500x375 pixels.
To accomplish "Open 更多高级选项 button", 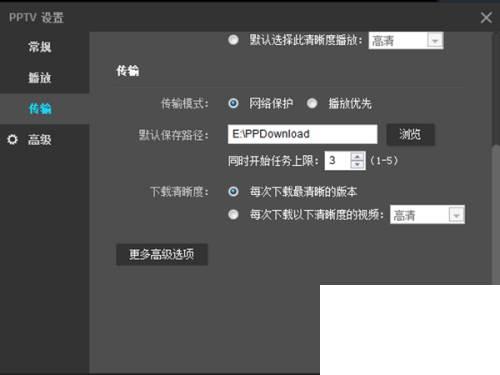I will [162, 255].
